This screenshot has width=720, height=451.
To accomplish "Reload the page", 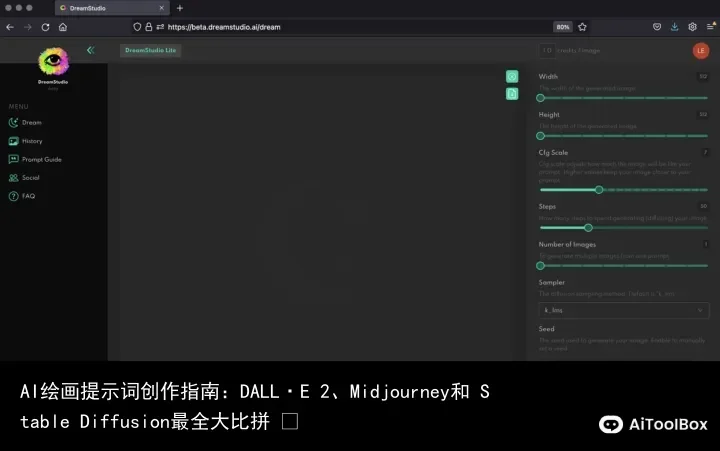I will [x=45, y=27].
